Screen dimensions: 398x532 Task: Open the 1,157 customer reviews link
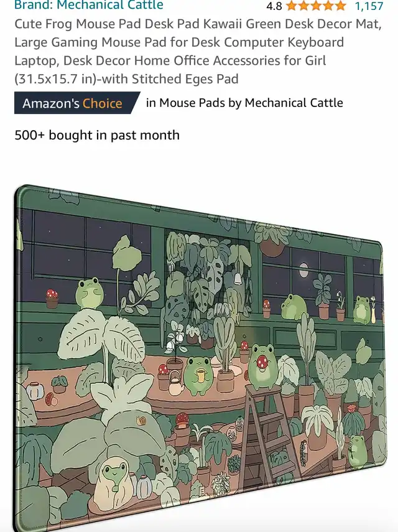tap(369, 6)
